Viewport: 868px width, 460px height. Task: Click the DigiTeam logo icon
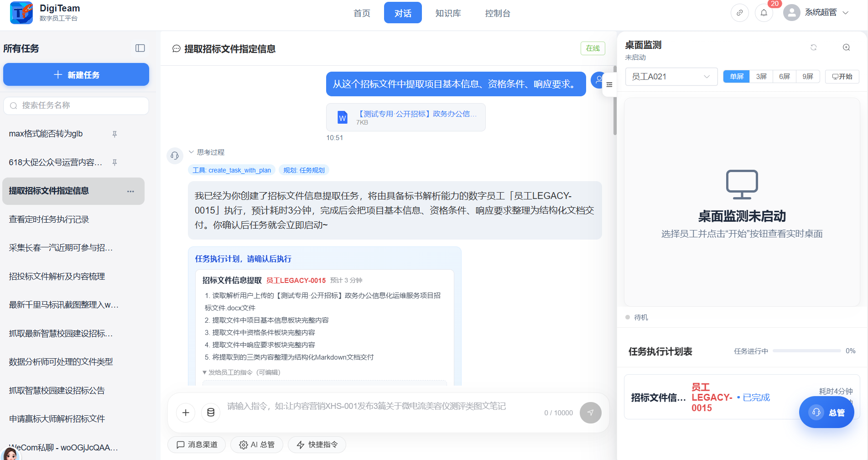coord(21,12)
